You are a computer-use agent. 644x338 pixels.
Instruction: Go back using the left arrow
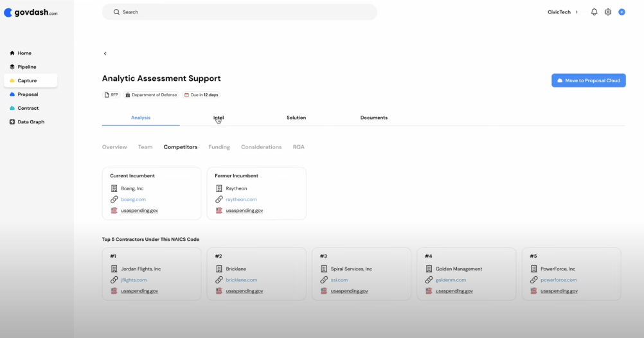coord(105,53)
